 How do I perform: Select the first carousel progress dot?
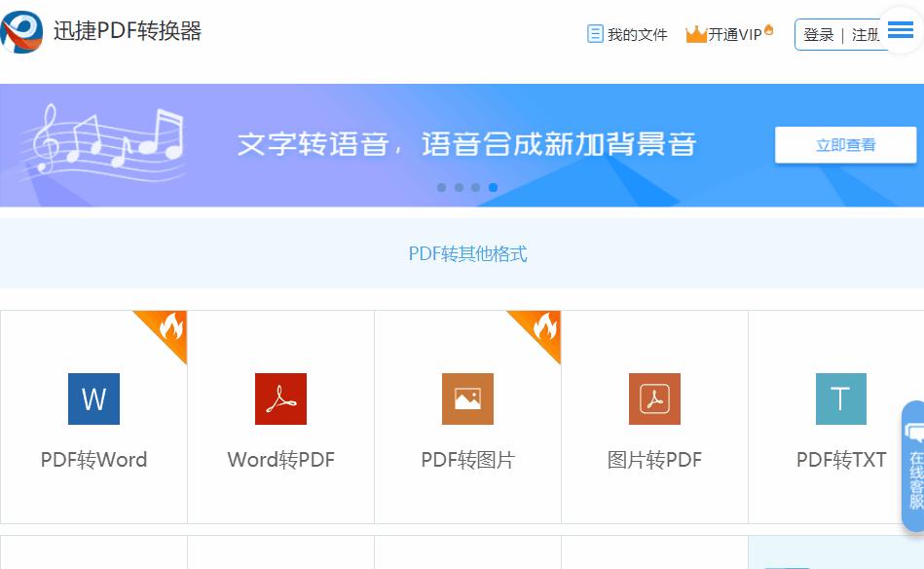point(441,187)
